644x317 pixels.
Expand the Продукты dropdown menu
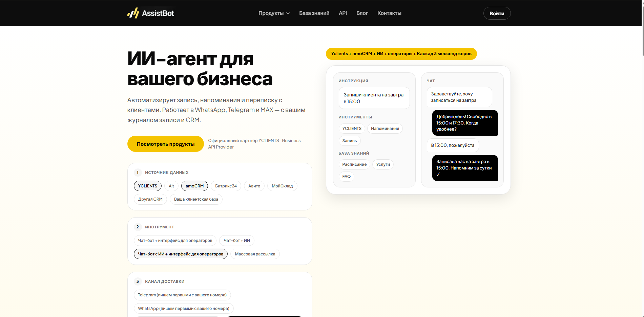click(x=274, y=13)
